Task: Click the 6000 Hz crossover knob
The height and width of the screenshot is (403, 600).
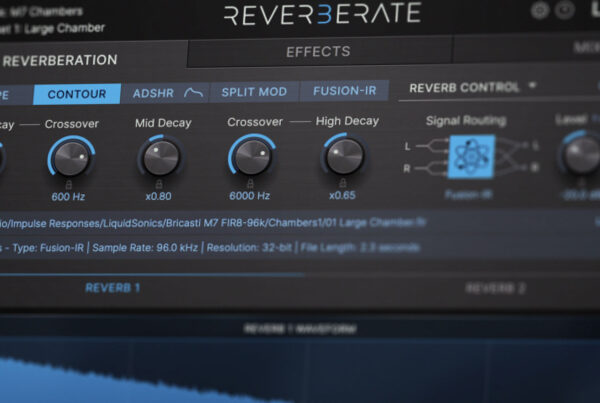Action: 252,156
